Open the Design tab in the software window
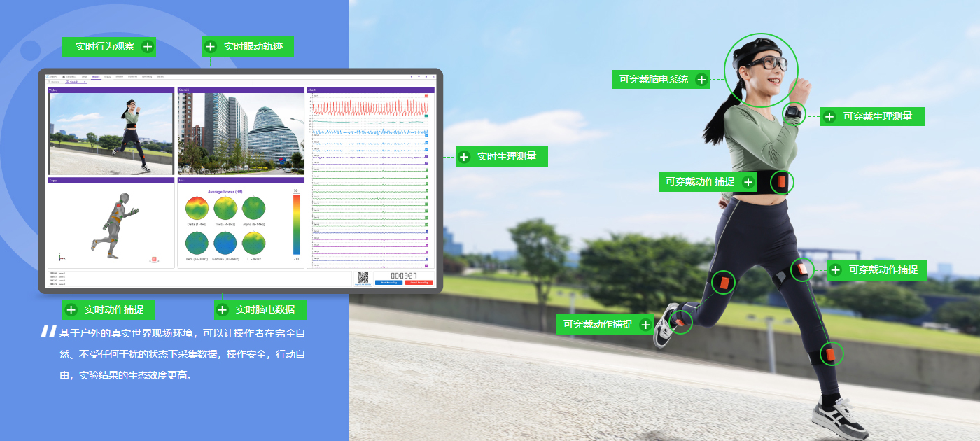980x441 pixels. (x=85, y=76)
